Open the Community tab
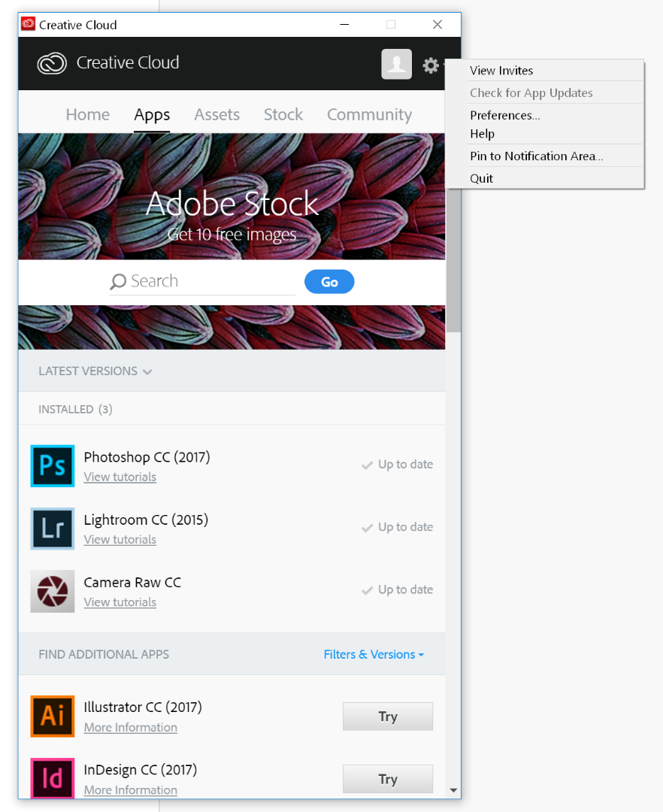 [370, 114]
